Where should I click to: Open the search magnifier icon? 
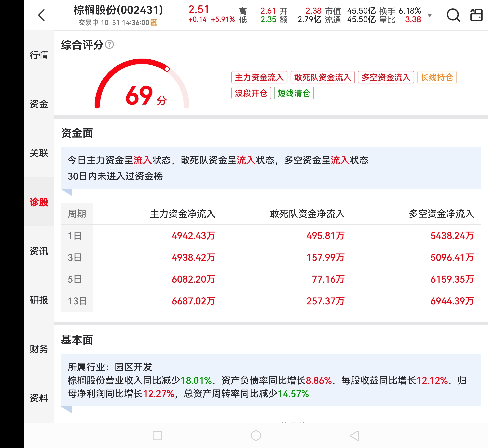[453, 15]
